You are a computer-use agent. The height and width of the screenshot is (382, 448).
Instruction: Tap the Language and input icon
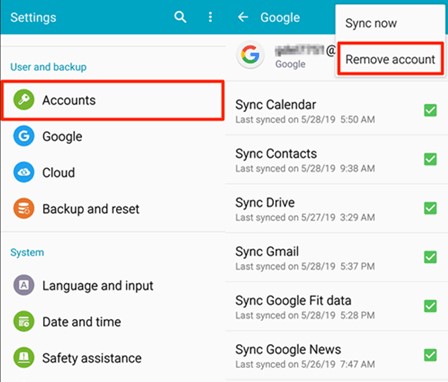pyautogui.click(x=24, y=285)
